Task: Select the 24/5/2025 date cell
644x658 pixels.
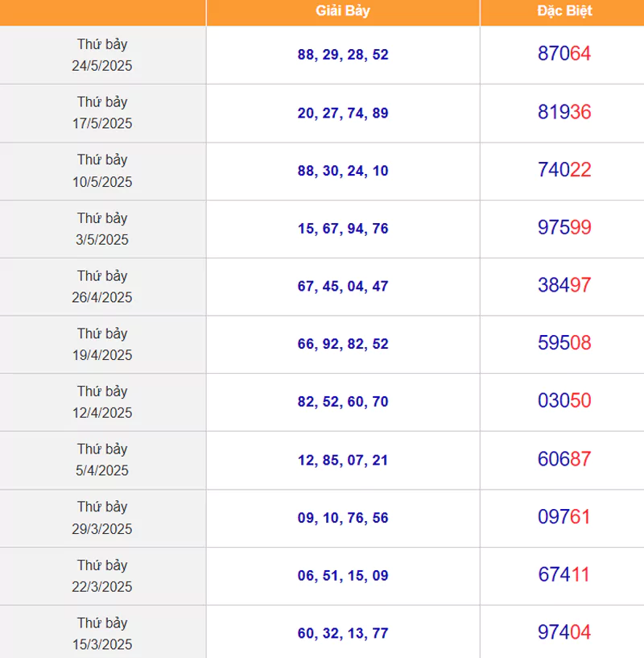Action: 102,55
